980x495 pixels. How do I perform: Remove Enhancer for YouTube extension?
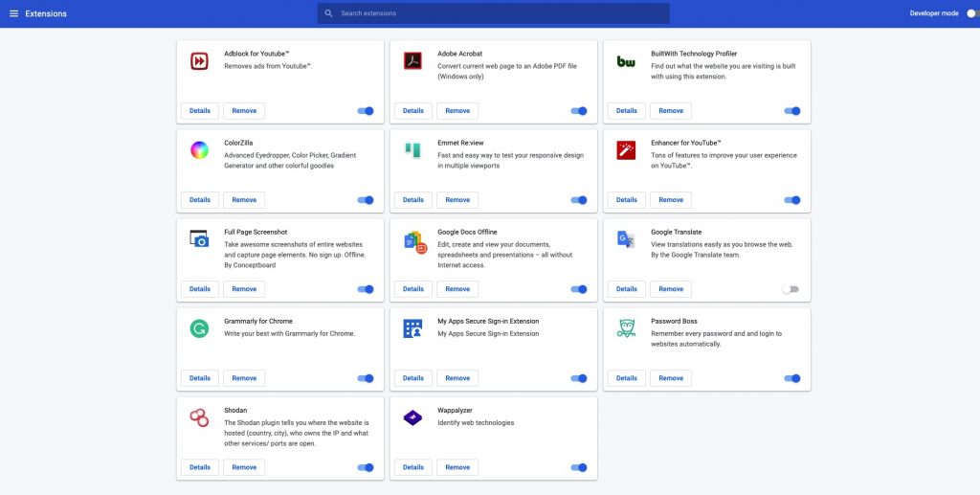(x=671, y=200)
